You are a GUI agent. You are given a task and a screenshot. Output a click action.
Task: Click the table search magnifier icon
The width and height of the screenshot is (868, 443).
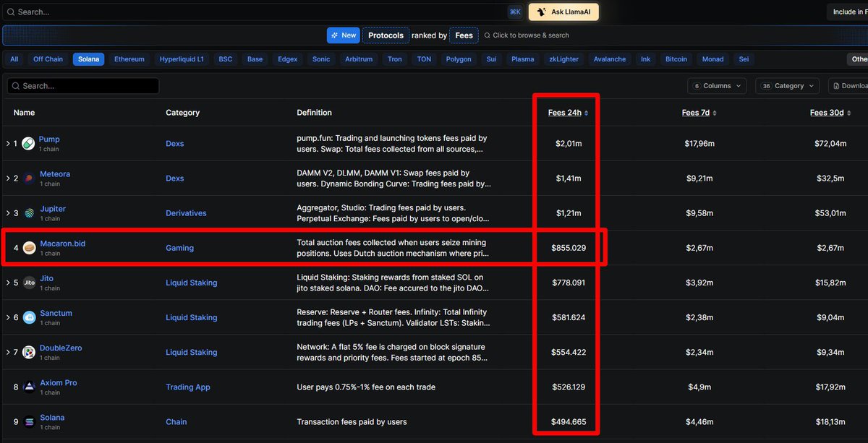pos(15,85)
